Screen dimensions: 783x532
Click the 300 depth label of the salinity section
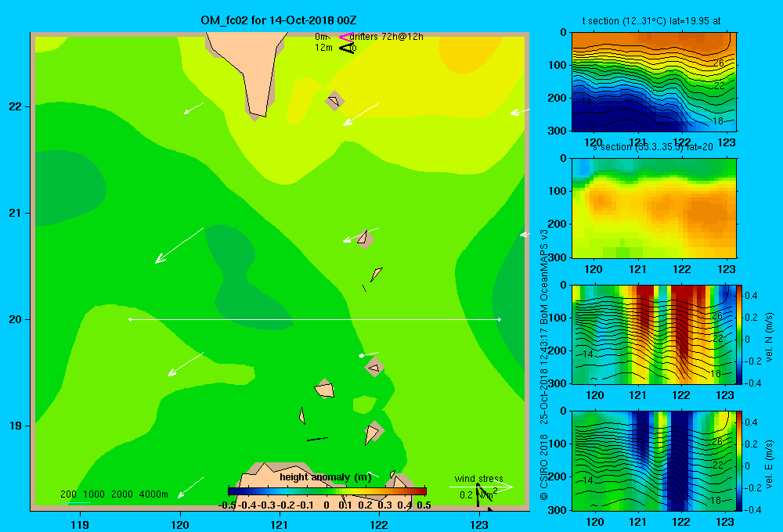(x=557, y=257)
